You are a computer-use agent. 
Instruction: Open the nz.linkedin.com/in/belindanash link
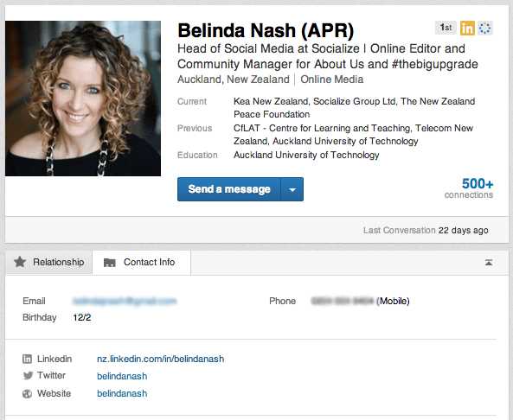[x=160, y=359]
